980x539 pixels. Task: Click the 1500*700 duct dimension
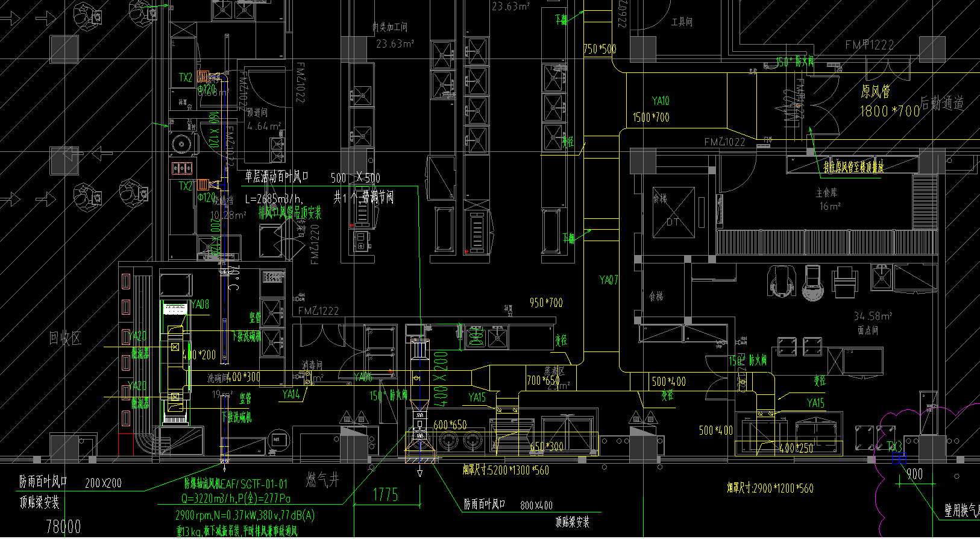pyautogui.click(x=651, y=118)
